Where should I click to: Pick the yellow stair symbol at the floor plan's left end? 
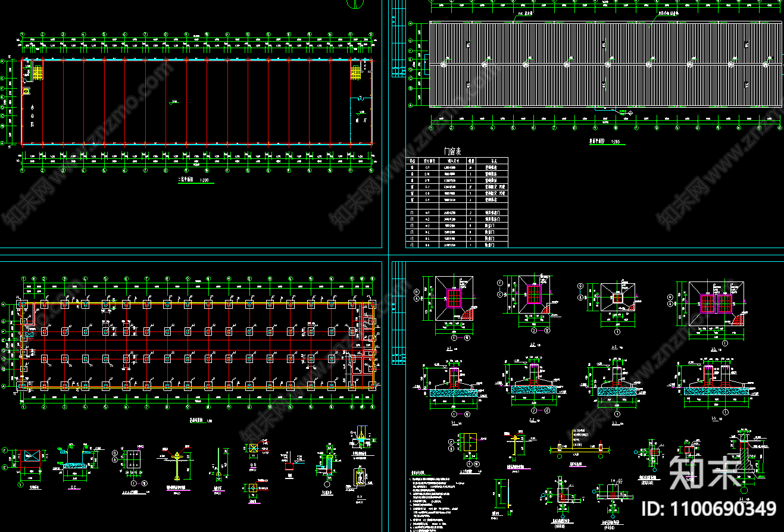point(39,73)
